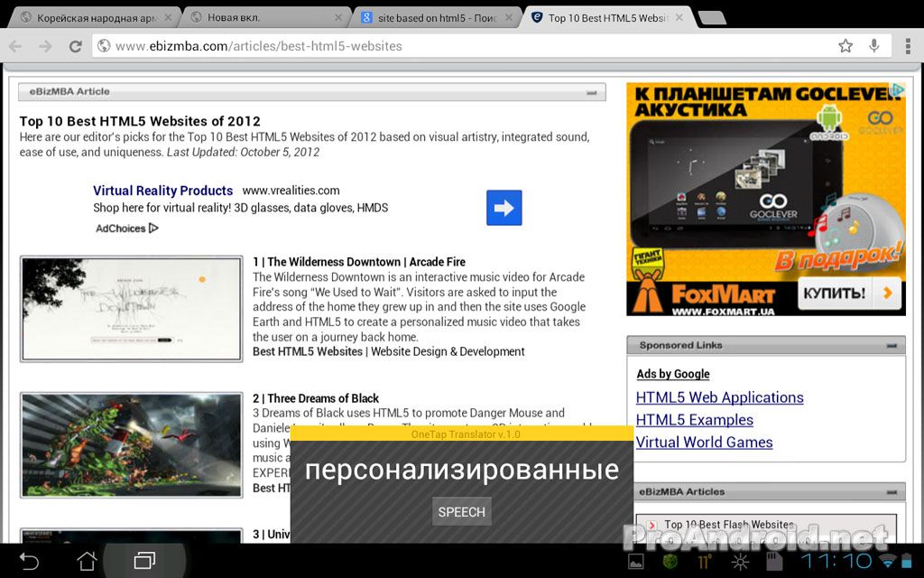Click 2 | Three Dreams of Black heading
Image resolution: width=924 pixels, height=578 pixels.
coord(316,398)
